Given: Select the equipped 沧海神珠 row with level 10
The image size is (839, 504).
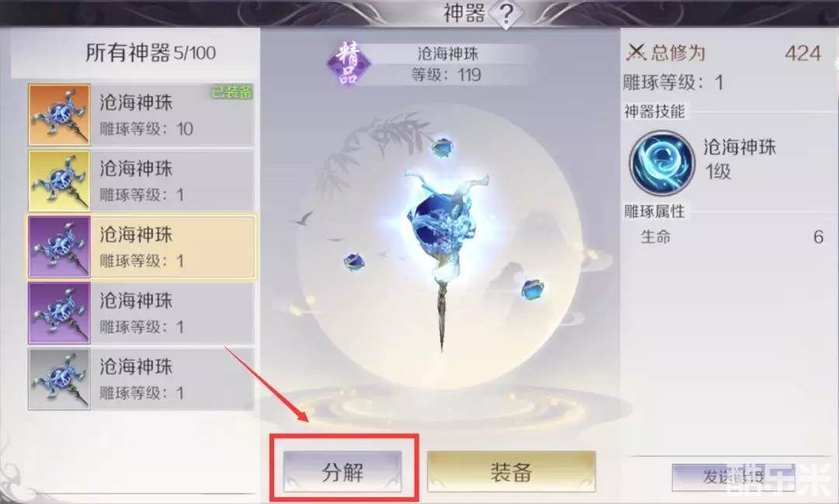Looking at the screenshot, I should 141,114.
